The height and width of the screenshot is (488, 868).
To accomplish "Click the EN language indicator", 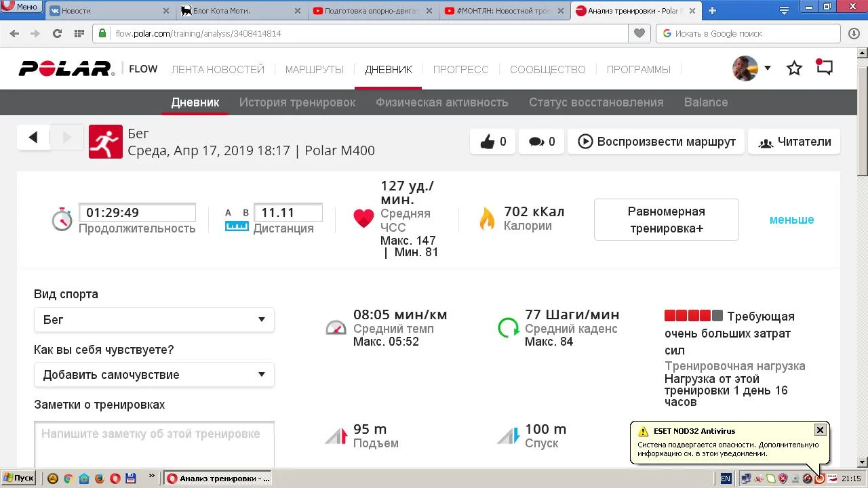I will [726, 479].
